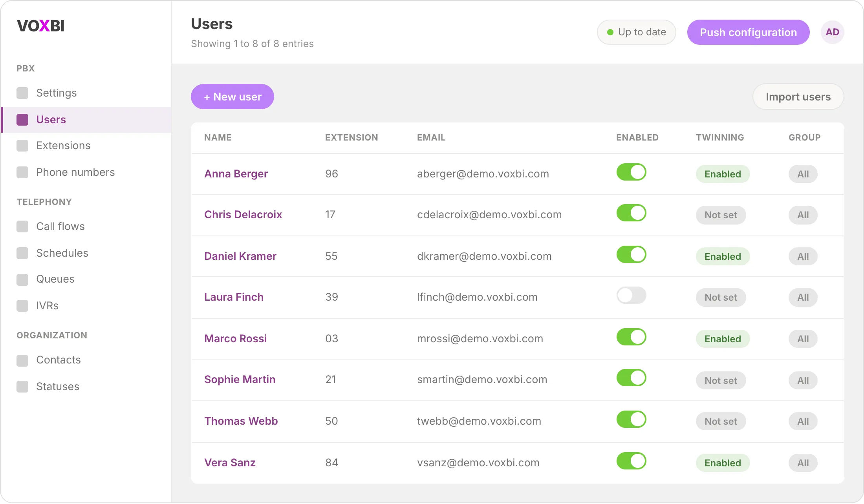Open the Statuses page
This screenshot has height=504, width=864.
pos(86,387)
